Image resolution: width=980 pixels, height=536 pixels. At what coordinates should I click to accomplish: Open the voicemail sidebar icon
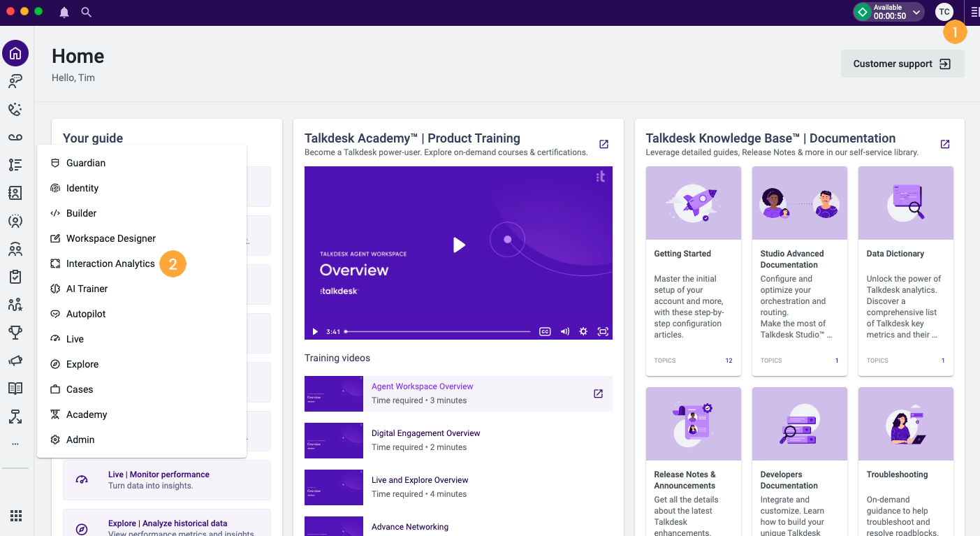point(15,137)
